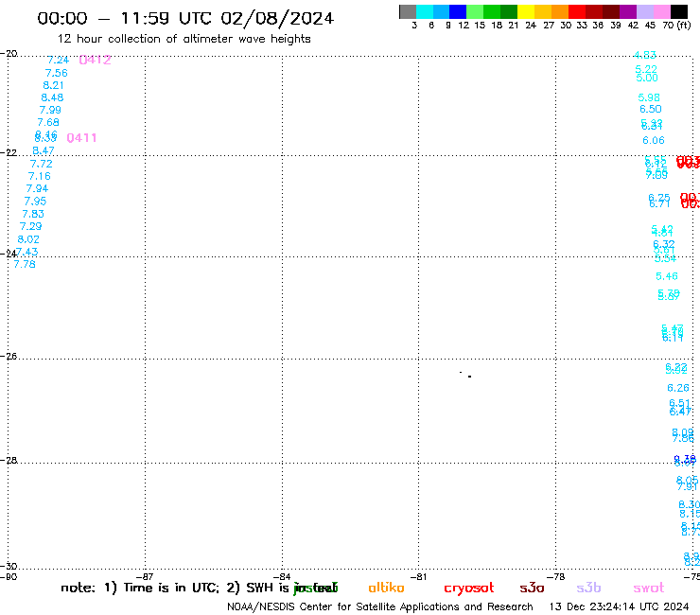Screen dimensions: 700x615
Task: Select the yellow 24 ft legend swatch
Action: (x=526, y=11)
